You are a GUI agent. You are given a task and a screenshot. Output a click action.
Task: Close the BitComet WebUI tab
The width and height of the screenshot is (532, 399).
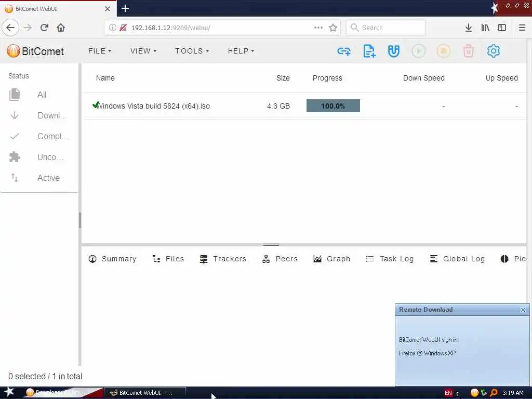pyautogui.click(x=108, y=9)
